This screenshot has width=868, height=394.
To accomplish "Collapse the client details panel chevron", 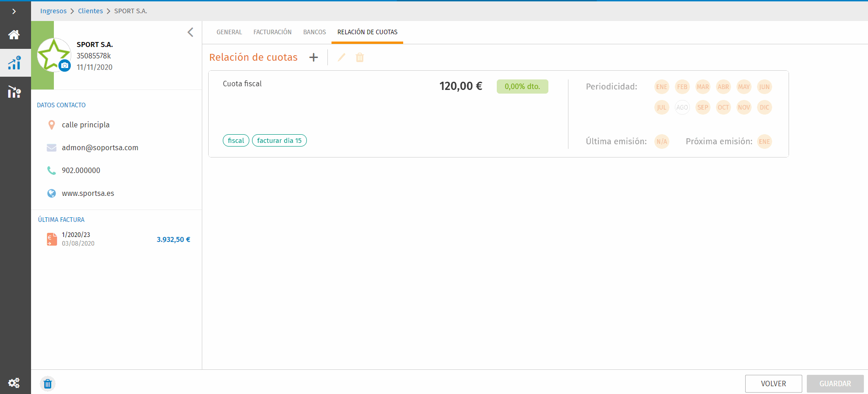I will (x=190, y=32).
